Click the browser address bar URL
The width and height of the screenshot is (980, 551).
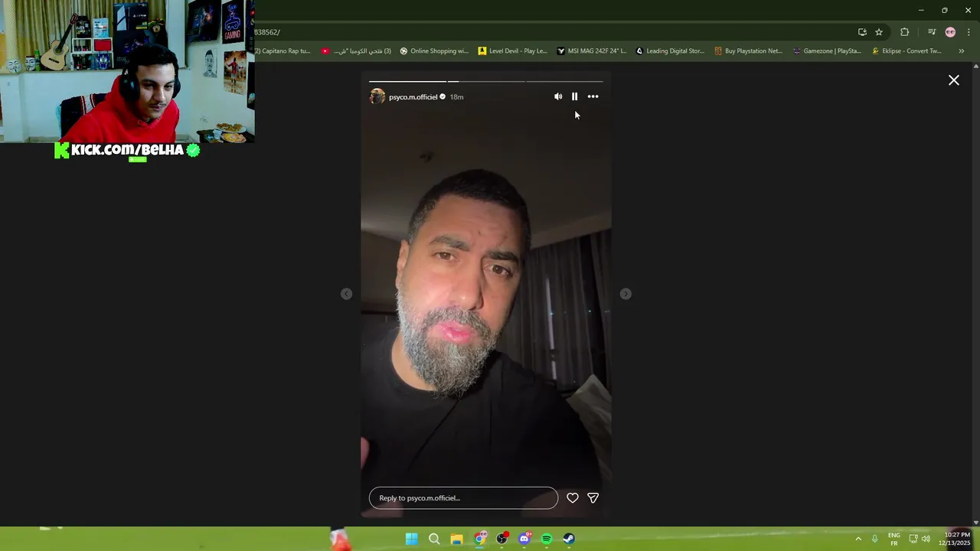tap(267, 32)
